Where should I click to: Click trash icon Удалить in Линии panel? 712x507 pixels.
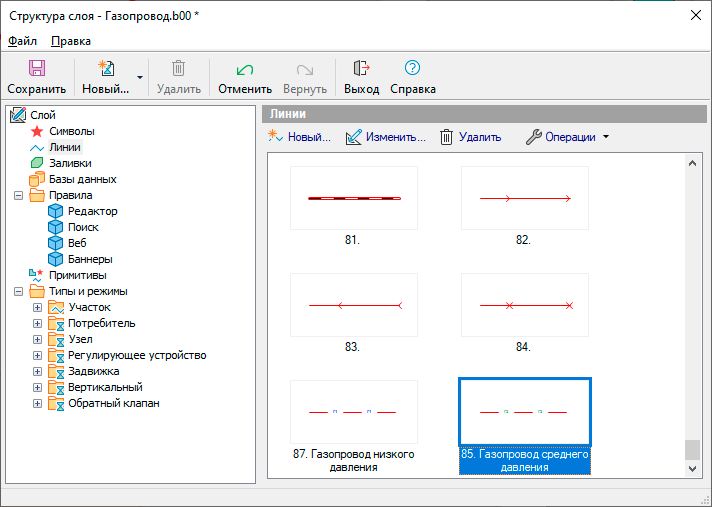point(446,137)
